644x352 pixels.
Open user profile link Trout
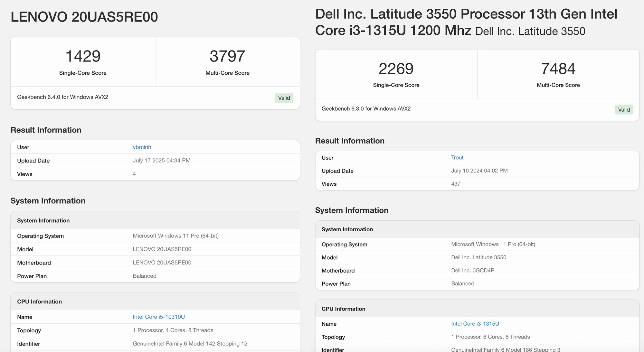[x=457, y=157]
